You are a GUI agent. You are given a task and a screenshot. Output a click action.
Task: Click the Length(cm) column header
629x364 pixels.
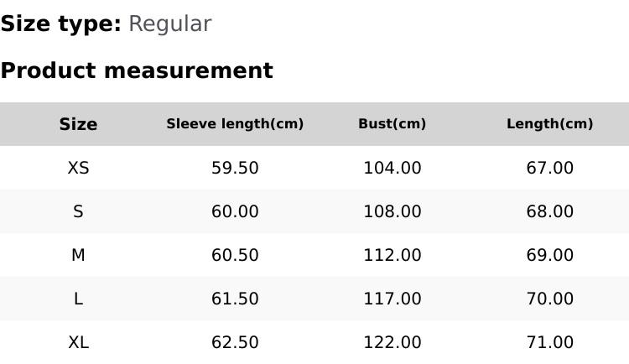[549, 124]
